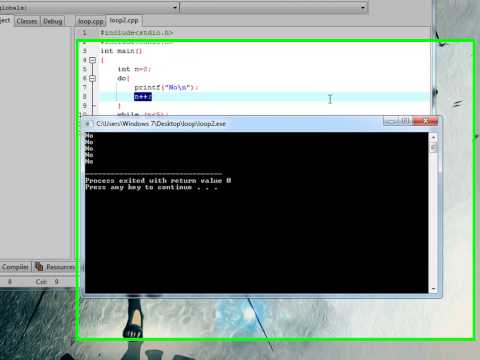Open the Resources bottom tab
This screenshot has height=360, width=480.
click(x=55, y=267)
